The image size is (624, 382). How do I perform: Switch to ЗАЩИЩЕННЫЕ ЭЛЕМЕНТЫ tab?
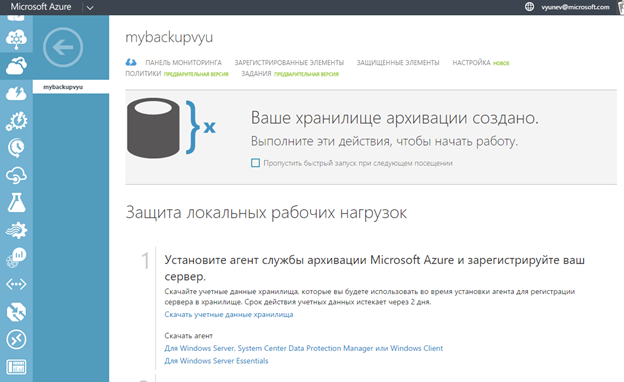(398, 62)
